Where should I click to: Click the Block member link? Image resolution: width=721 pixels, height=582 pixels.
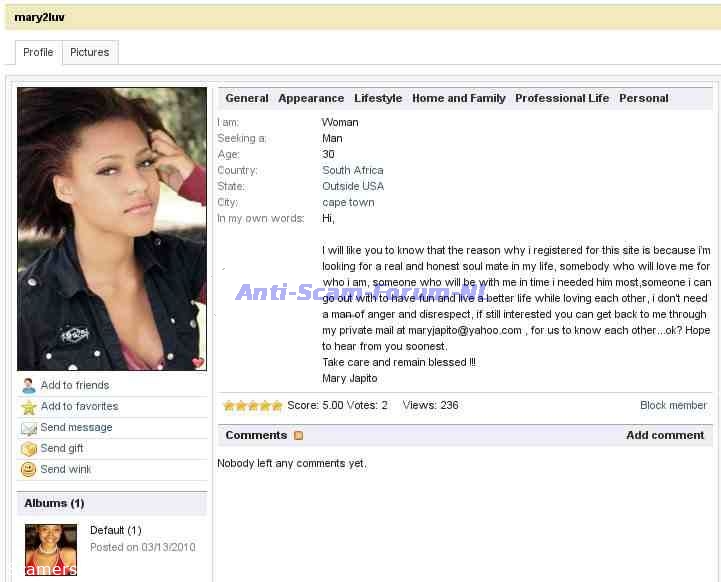pos(673,406)
